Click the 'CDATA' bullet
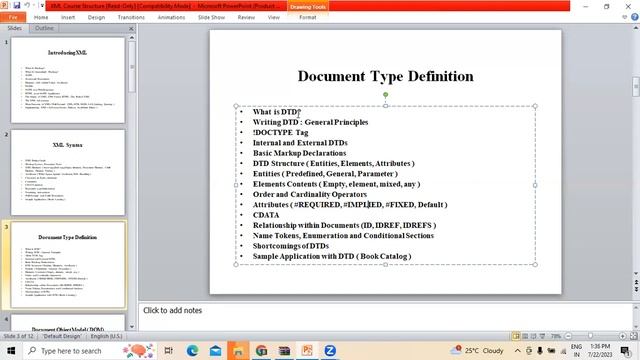 tap(266, 215)
